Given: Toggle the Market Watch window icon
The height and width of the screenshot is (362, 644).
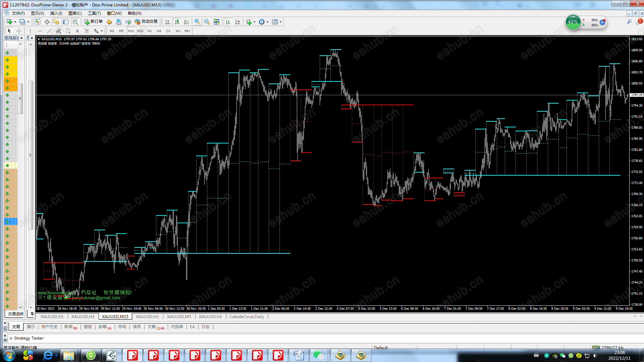Looking at the screenshot, I should 38,22.
